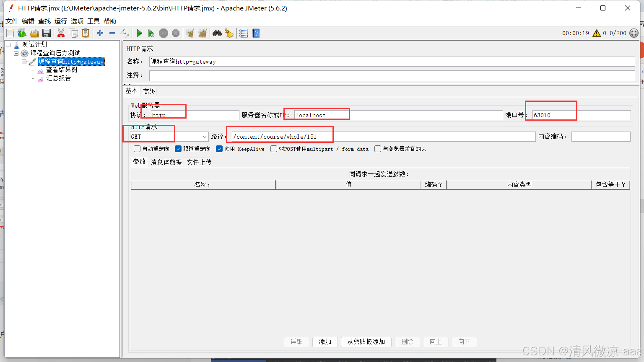Click the Copy icon in toolbar

[73, 33]
